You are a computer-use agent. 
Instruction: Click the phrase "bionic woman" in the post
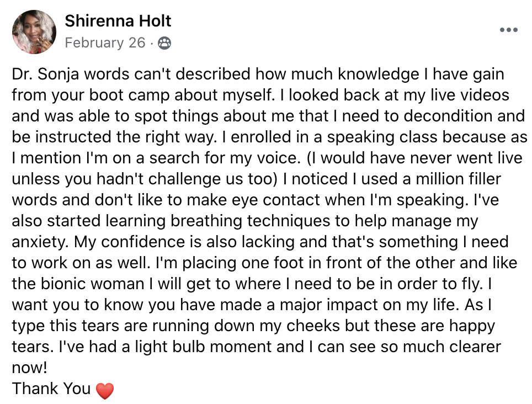click(x=92, y=284)
